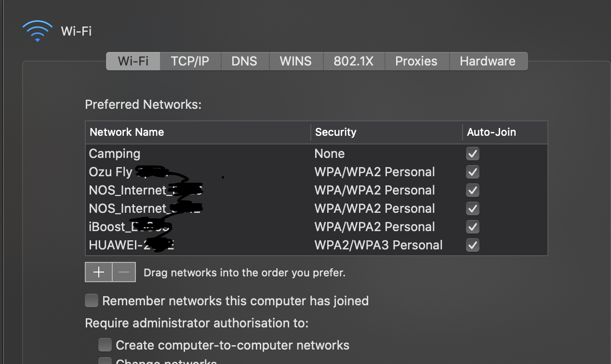Select the WINS tab
Viewport: 611px width, 364px height.
[295, 61]
